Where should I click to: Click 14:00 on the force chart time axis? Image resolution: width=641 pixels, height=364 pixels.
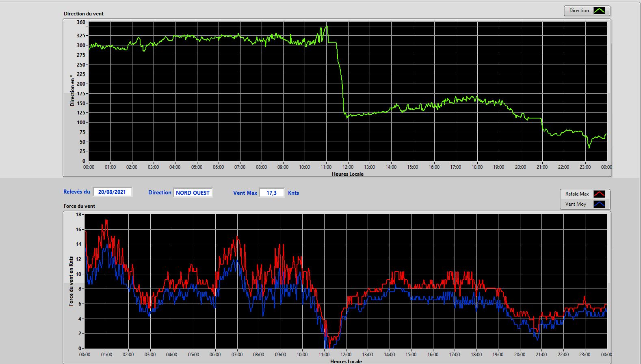pyautogui.click(x=389, y=355)
